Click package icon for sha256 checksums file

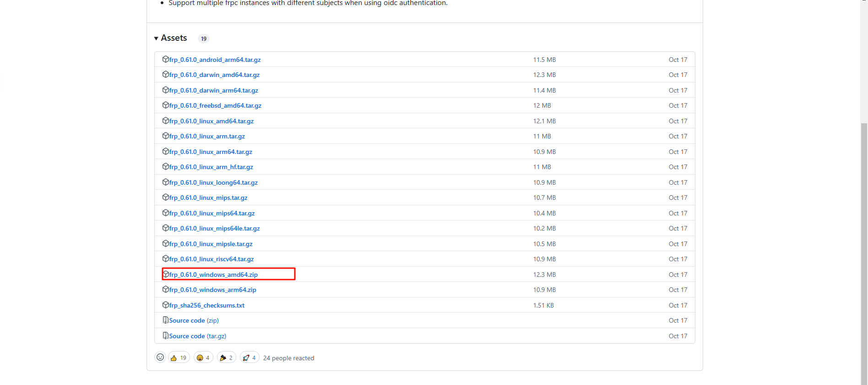(x=166, y=305)
